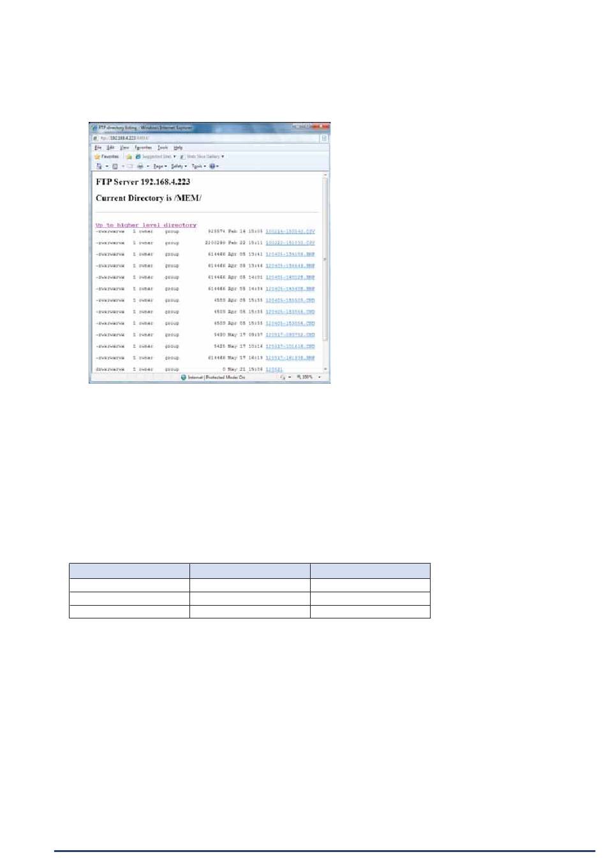Click the Add to Favorites Bar icon
Viewport: 606px width, 868px height.
coord(129,156)
